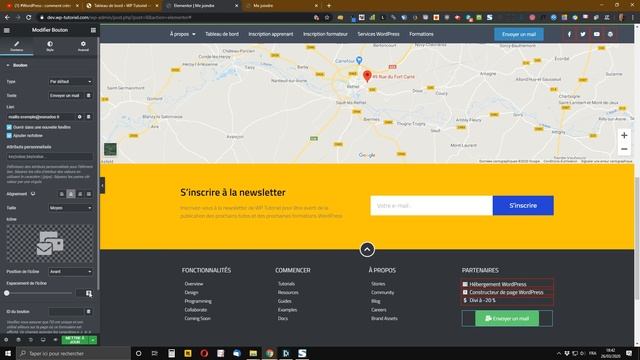Viewport: 640px width, 360px height.
Task: Click the Mettre à jour button
Action: pyautogui.click(x=75, y=340)
